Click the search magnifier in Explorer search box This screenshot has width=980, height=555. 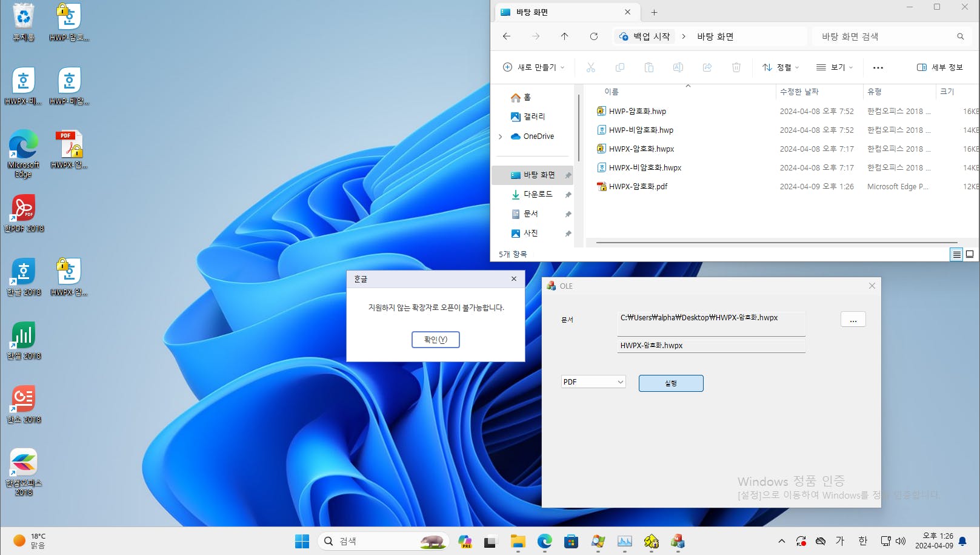click(x=961, y=36)
